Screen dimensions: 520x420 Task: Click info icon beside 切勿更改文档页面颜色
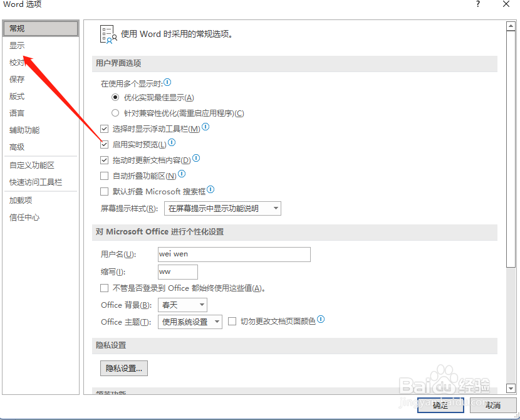321,319
